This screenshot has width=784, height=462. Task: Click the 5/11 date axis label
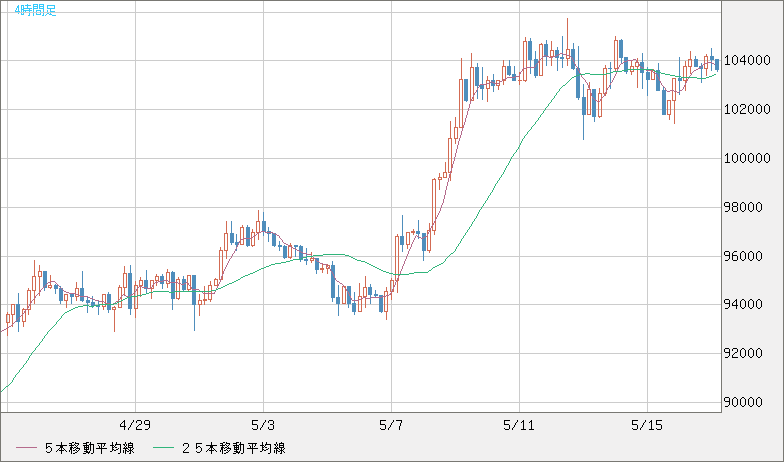[519, 426]
